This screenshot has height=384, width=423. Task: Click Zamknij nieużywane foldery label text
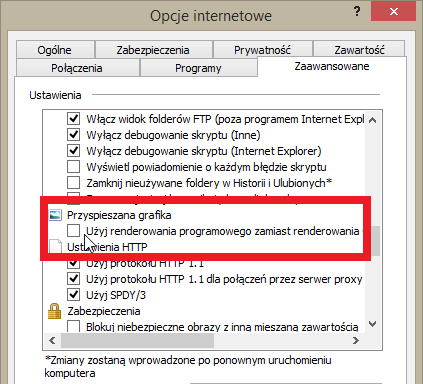(209, 183)
